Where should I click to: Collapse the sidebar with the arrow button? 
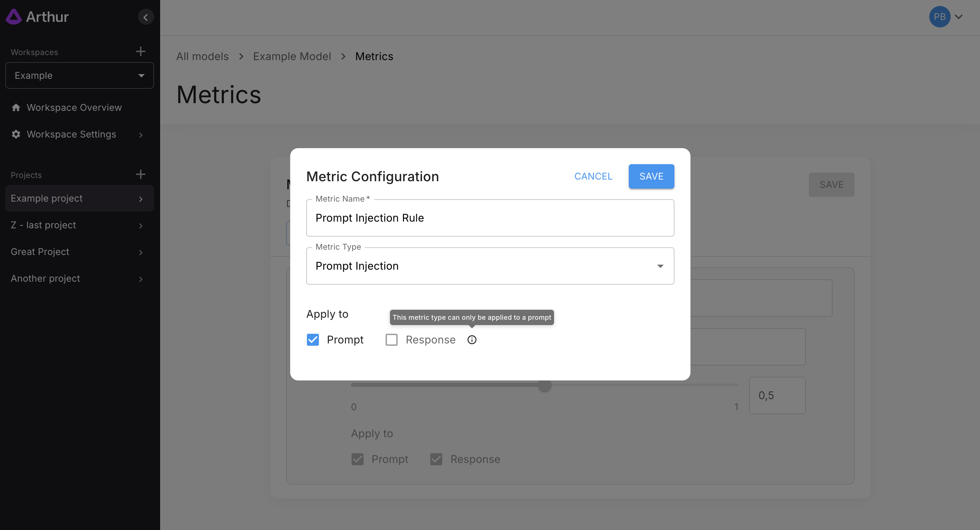(146, 17)
